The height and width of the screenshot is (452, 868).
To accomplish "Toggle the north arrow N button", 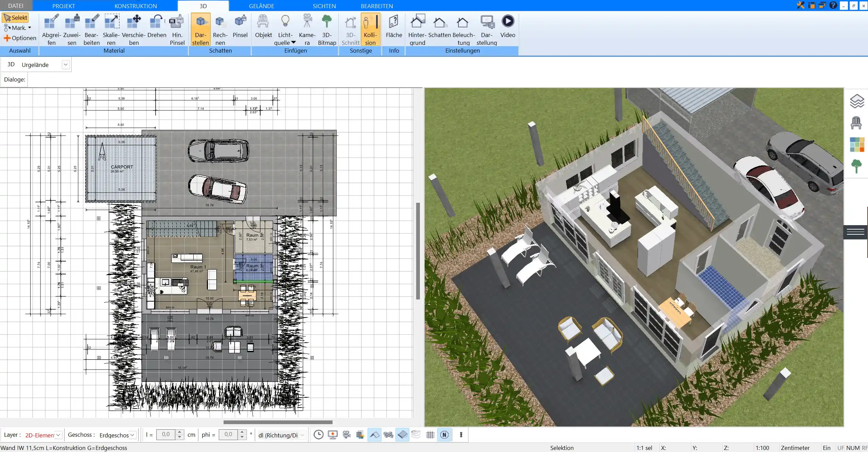I will [444, 435].
